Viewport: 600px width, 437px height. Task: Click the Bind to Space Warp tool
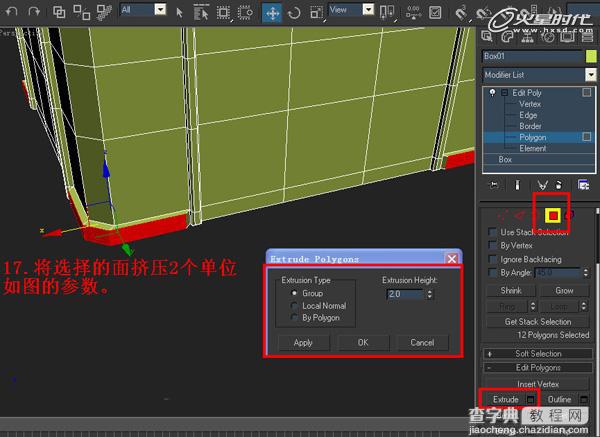pos(104,12)
